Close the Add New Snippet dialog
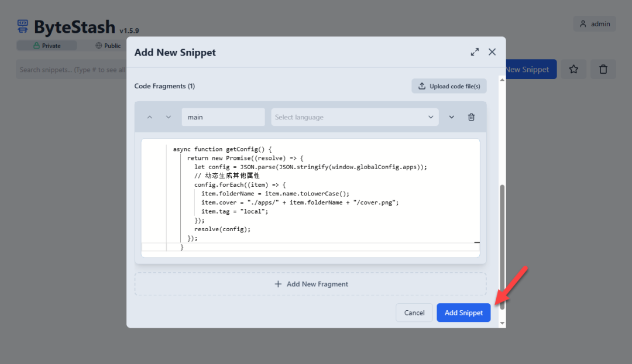 pos(492,52)
